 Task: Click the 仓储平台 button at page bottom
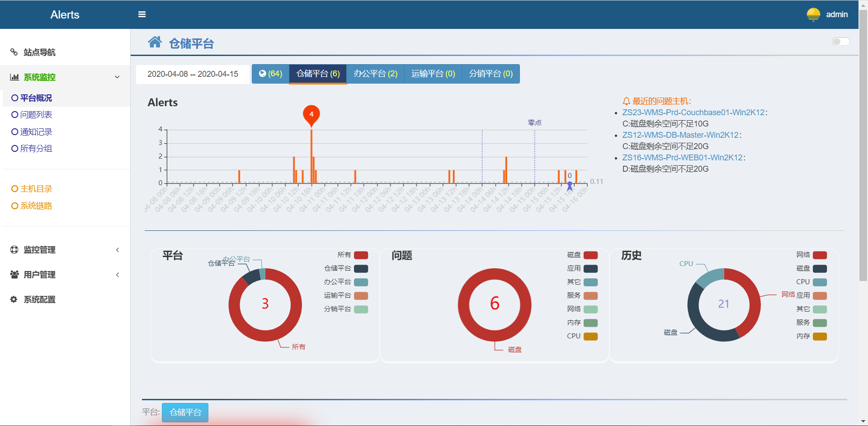pyautogui.click(x=185, y=412)
